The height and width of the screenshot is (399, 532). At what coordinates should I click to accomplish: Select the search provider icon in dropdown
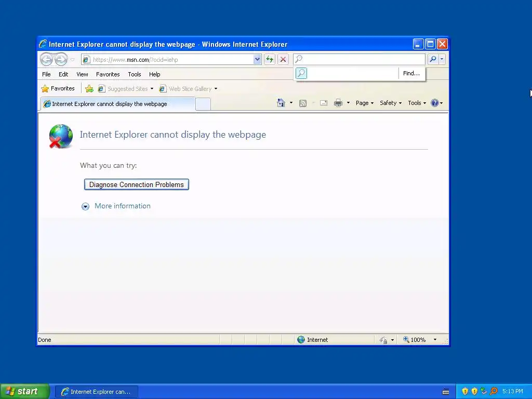click(x=301, y=73)
